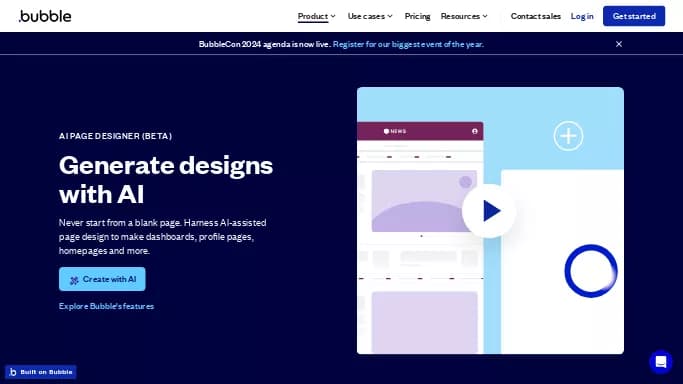The width and height of the screenshot is (683, 384).
Task: Click the blue ring graphic in the video
Action: (591, 271)
